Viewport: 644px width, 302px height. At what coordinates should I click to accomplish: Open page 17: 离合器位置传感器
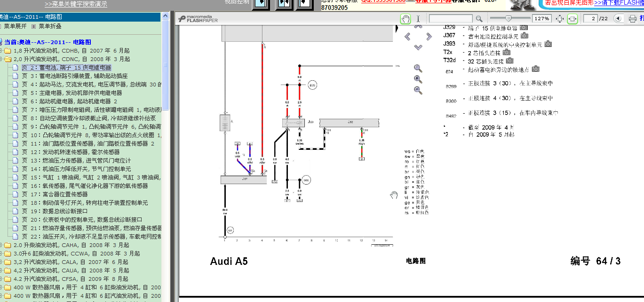55,194
